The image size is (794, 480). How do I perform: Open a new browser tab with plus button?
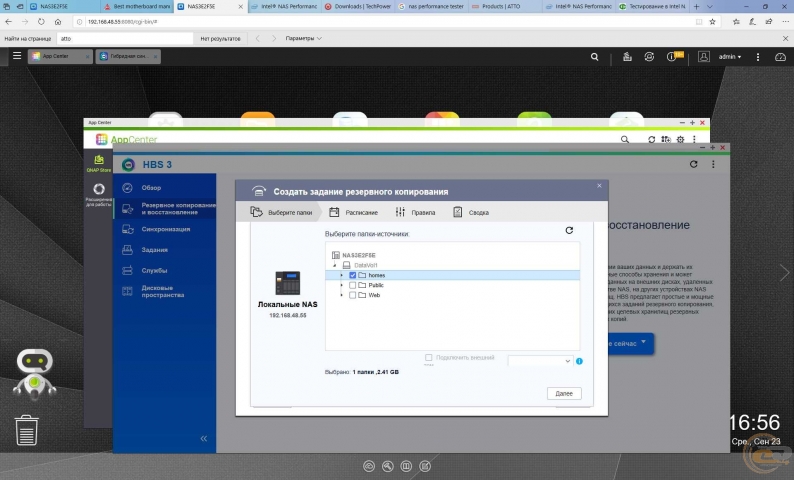(696, 7)
